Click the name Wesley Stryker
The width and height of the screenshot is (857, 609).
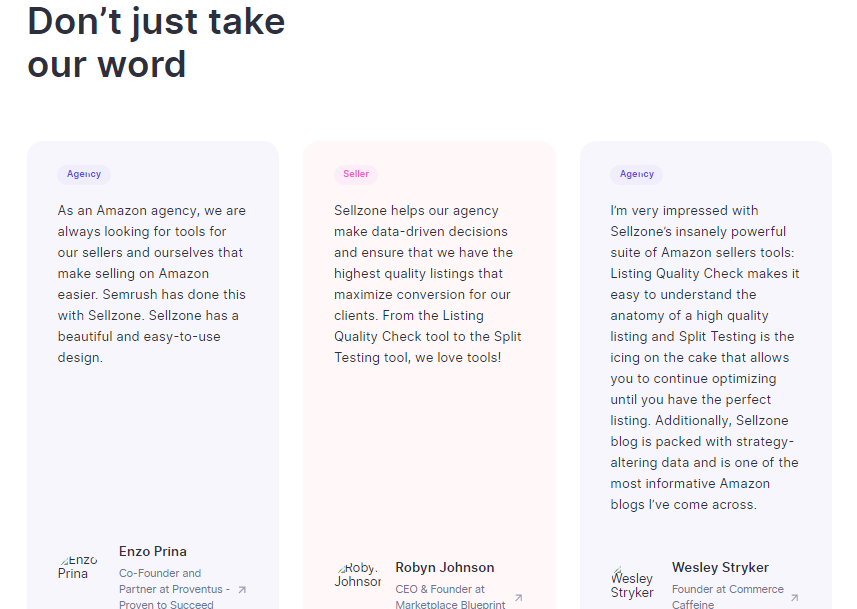pyautogui.click(x=720, y=567)
